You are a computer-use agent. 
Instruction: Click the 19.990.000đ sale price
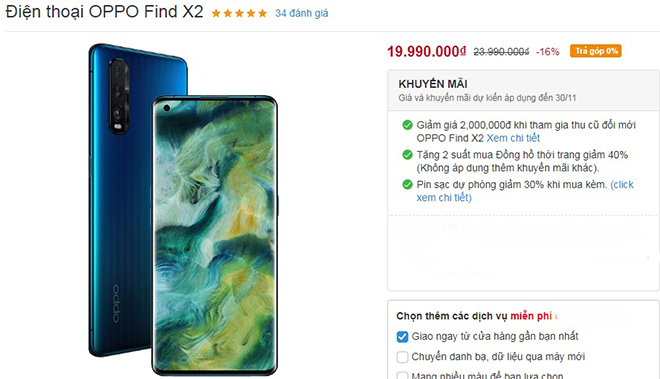pyautogui.click(x=426, y=51)
